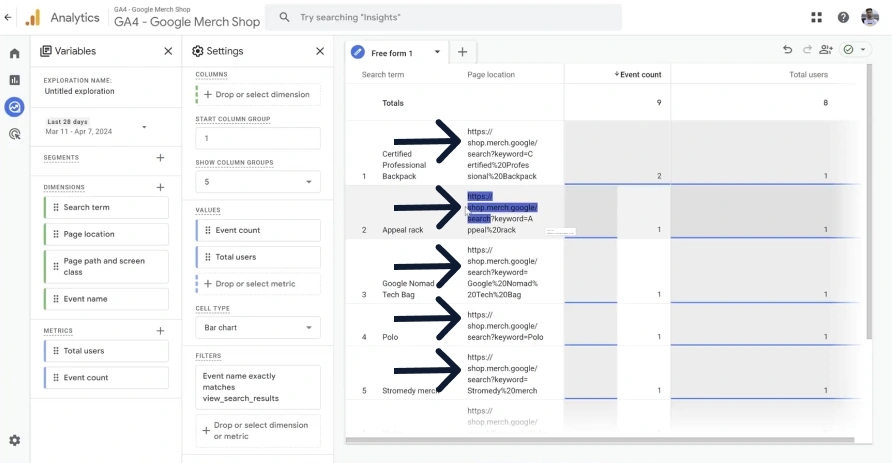Close the Variables panel
The width and height of the screenshot is (892, 463).
click(x=168, y=51)
